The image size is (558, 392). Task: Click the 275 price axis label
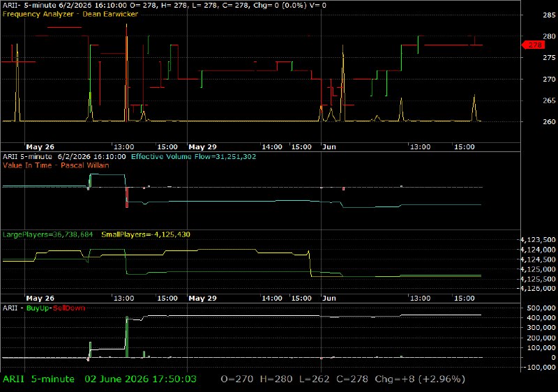(549, 58)
